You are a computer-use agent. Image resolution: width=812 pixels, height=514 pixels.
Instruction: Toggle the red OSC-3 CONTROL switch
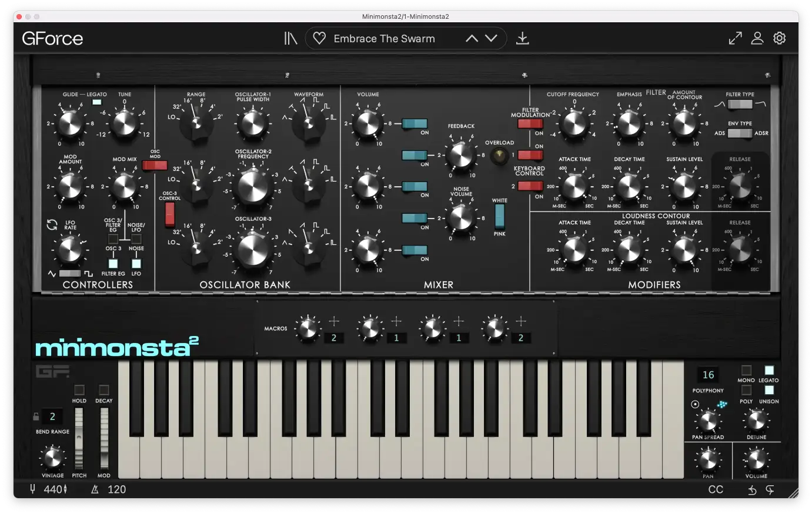[x=170, y=214]
